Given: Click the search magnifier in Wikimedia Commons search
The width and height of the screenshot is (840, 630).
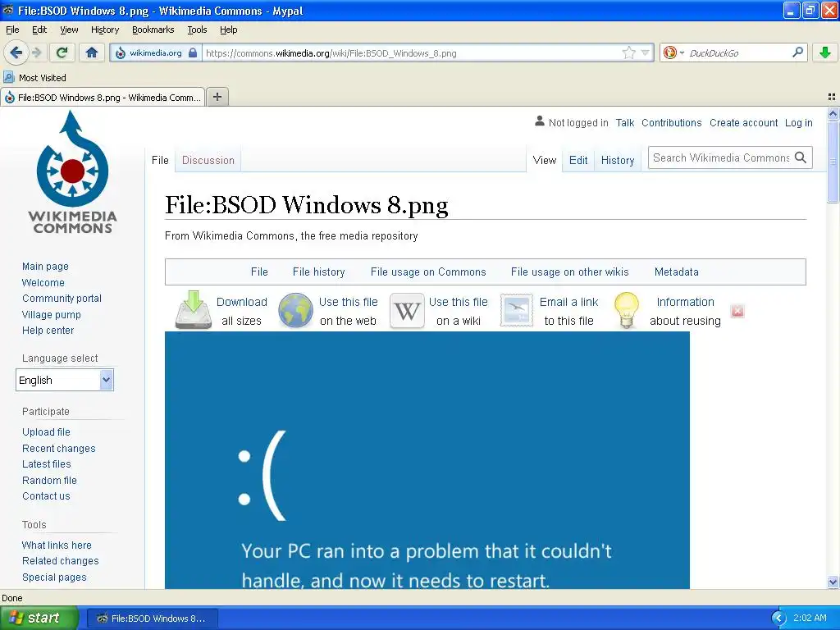Looking at the screenshot, I should click(801, 157).
